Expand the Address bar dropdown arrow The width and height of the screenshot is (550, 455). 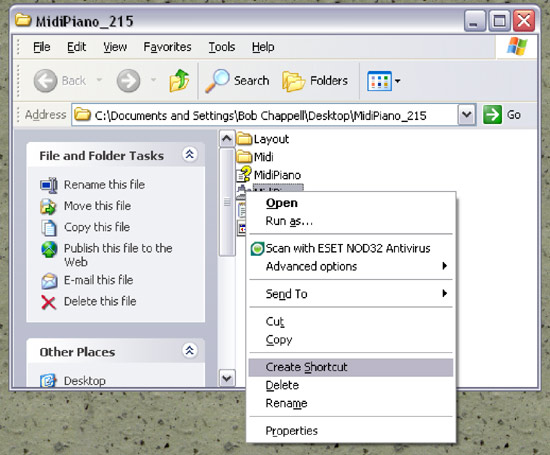(x=467, y=115)
